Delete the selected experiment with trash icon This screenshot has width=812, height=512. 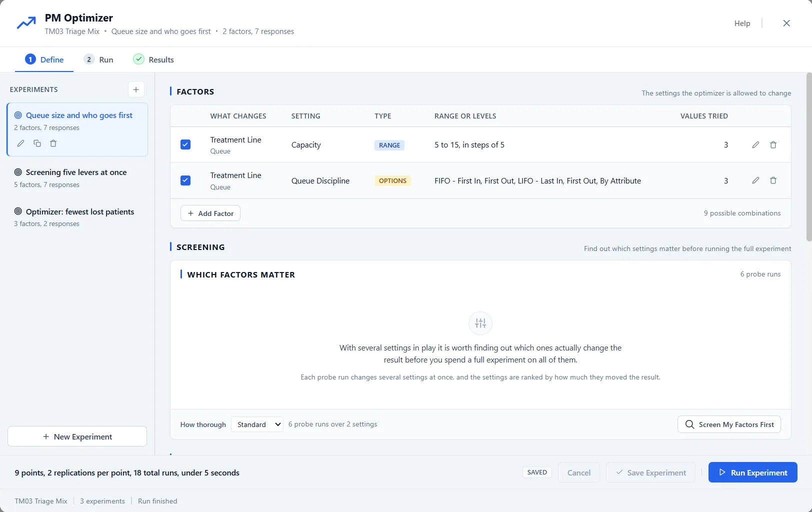pyautogui.click(x=53, y=143)
